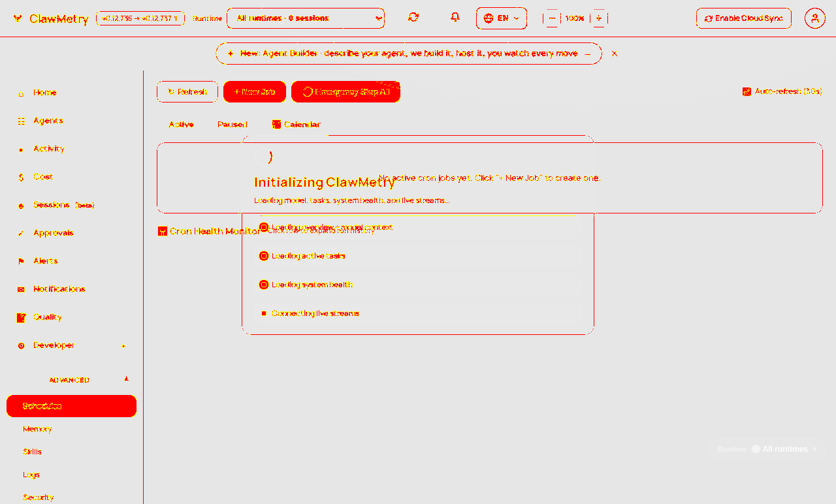Expand the Developer section in the sidebar
Screen dimensions: 836x504
coord(72,345)
